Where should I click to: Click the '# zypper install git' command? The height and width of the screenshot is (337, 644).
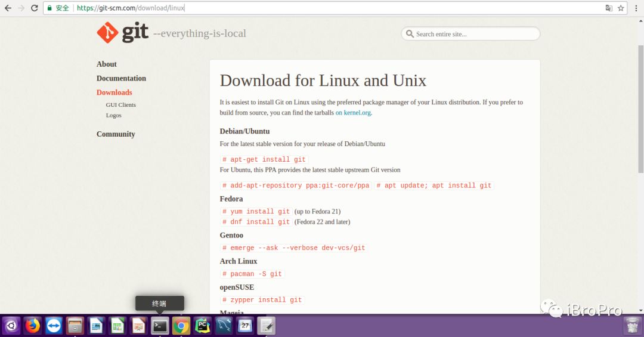tap(262, 300)
